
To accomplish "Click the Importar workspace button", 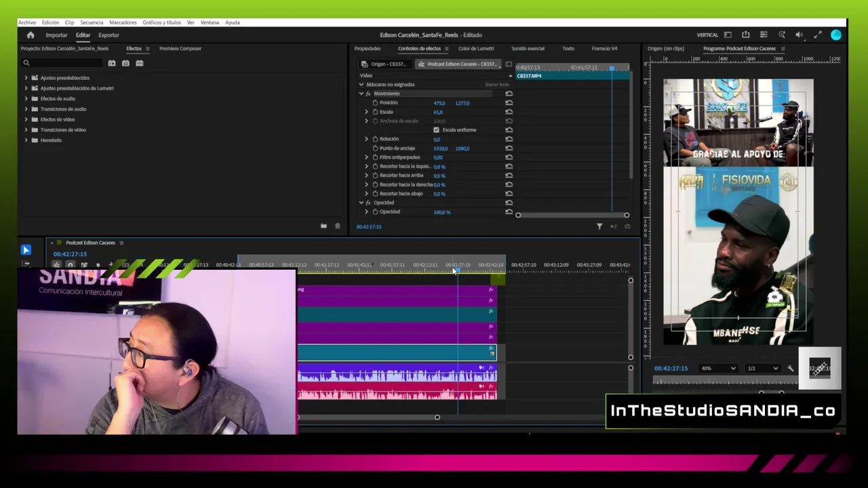I will click(56, 35).
